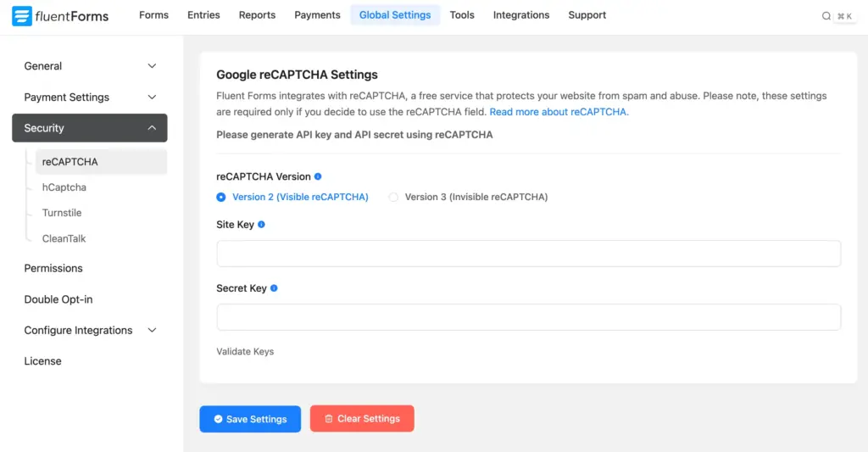The image size is (868, 452).
Task: Click info icon next to Site Key
Action: pos(261,225)
